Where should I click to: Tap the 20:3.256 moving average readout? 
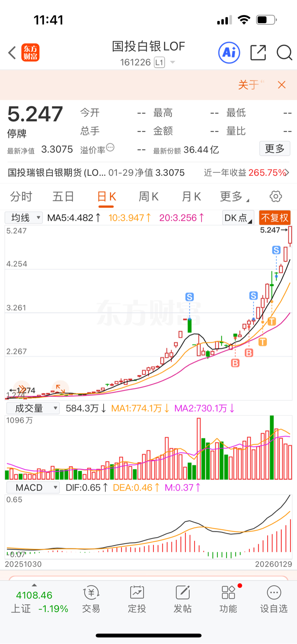click(182, 218)
